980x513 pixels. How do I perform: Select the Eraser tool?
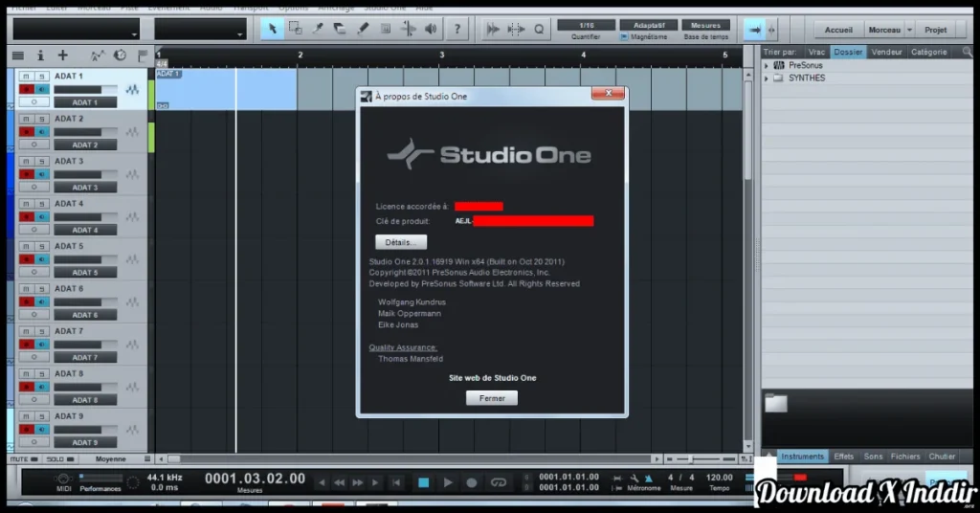[x=340, y=29]
